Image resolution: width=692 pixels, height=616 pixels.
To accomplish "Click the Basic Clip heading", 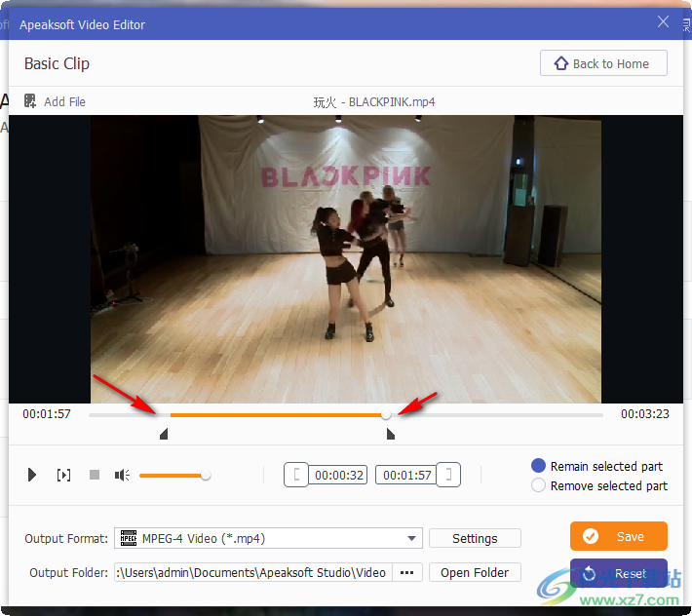I will pyautogui.click(x=57, y=64).
